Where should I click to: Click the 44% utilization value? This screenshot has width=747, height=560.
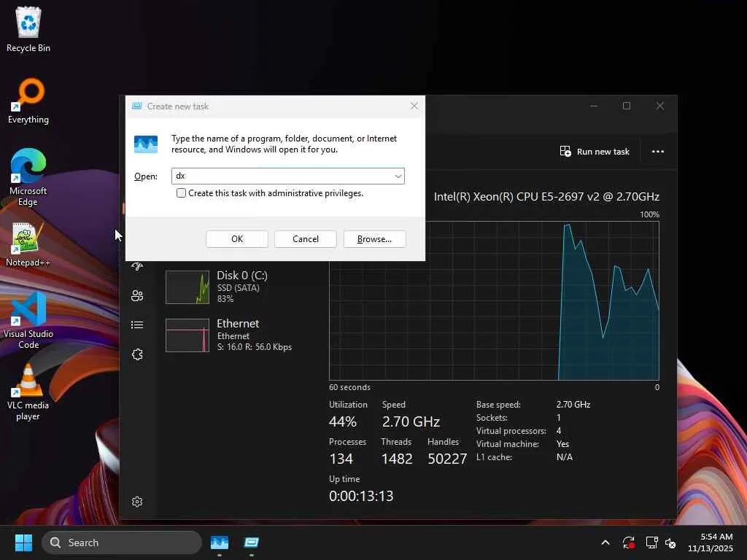click(x=343, y=421)
